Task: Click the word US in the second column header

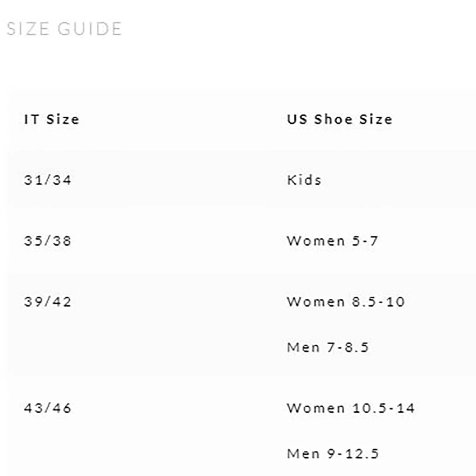Action: pyautogui.click(x=297, y=119)
